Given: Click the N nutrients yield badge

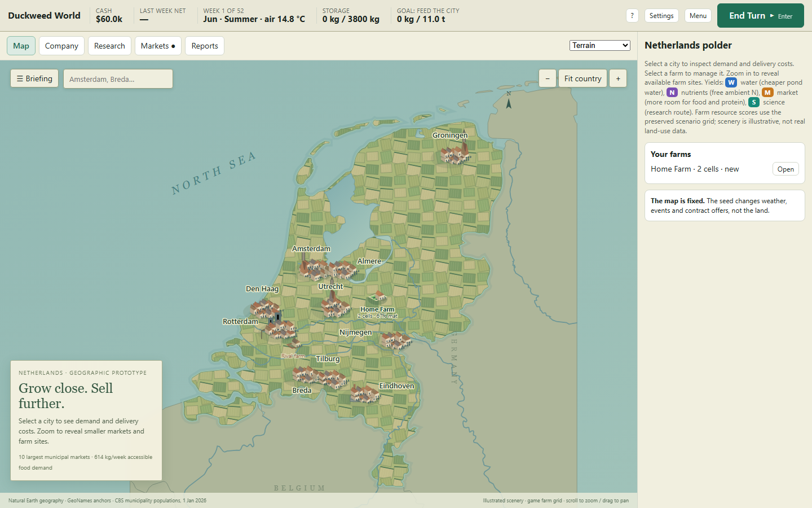Looking at the screenshot, I should [x=672, y=93].
